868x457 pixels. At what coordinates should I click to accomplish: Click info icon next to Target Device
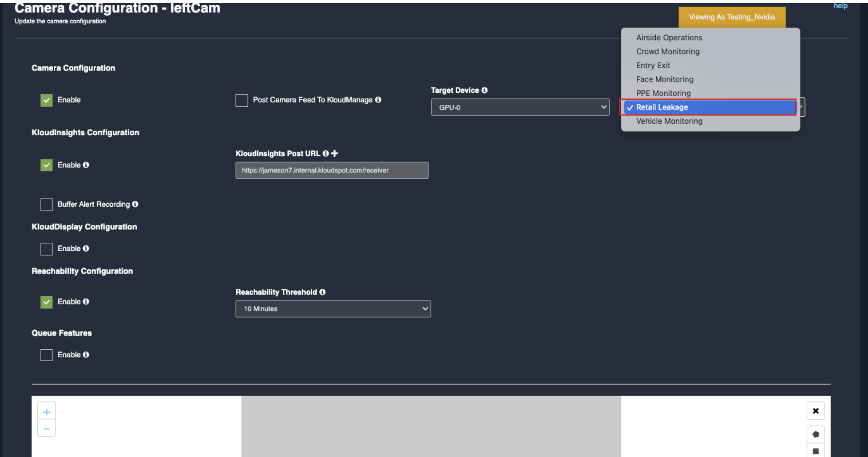pyautogui.click(x=484, y=90)
